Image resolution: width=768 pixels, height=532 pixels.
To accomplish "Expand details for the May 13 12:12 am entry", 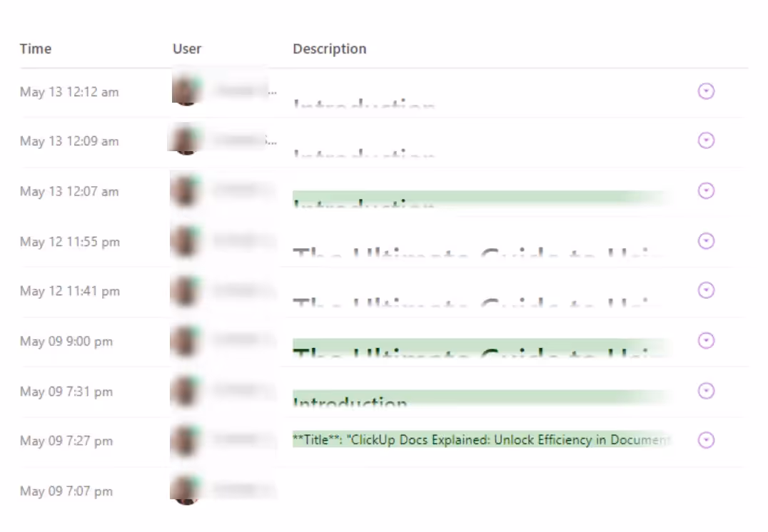I will (x=705, y=91).
